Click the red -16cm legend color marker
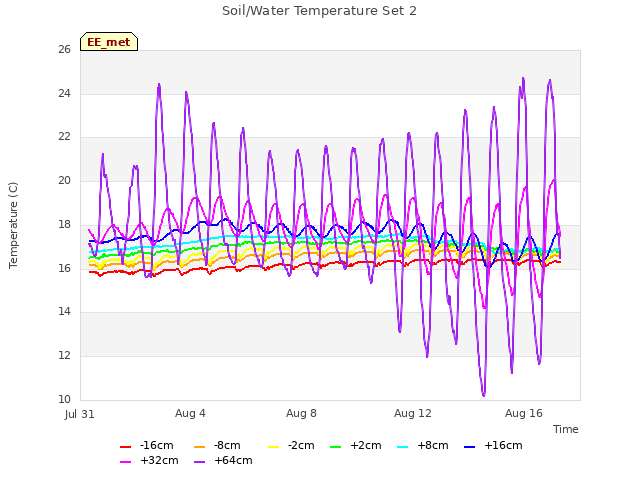Screen dimensions: 640x480 pyautogui.click(x=125, y=447)
